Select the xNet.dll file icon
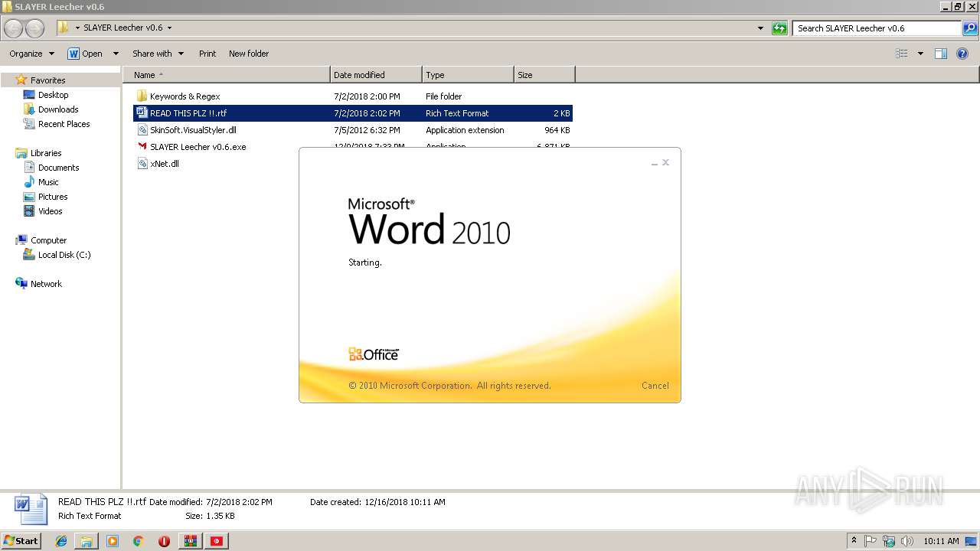The image size is (980, 551). click(x=142, y=164)
